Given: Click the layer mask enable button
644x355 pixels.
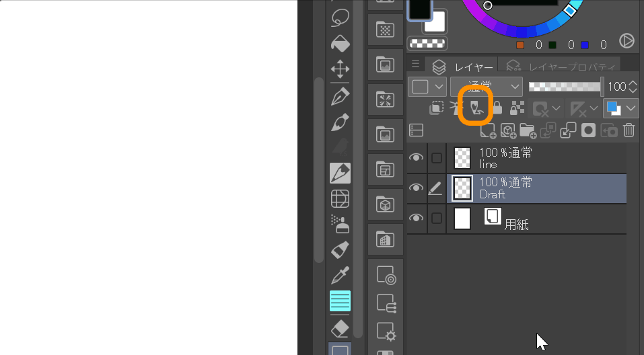Looking at the screenshot, I should pyautogui.click(x=540, y=108).
